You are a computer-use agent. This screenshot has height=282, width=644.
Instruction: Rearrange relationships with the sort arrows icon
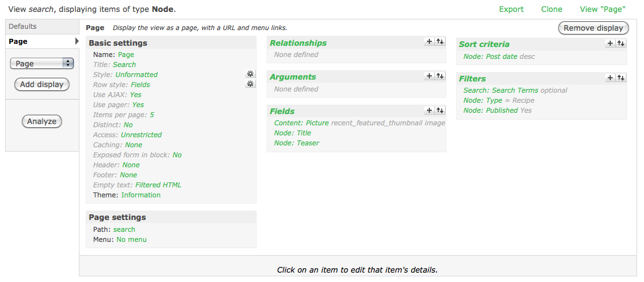[440, 41]
